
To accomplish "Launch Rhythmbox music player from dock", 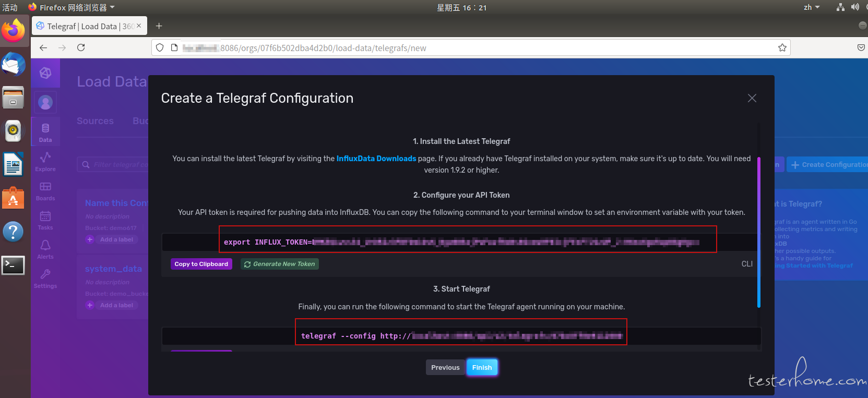I will pos(13,131).
